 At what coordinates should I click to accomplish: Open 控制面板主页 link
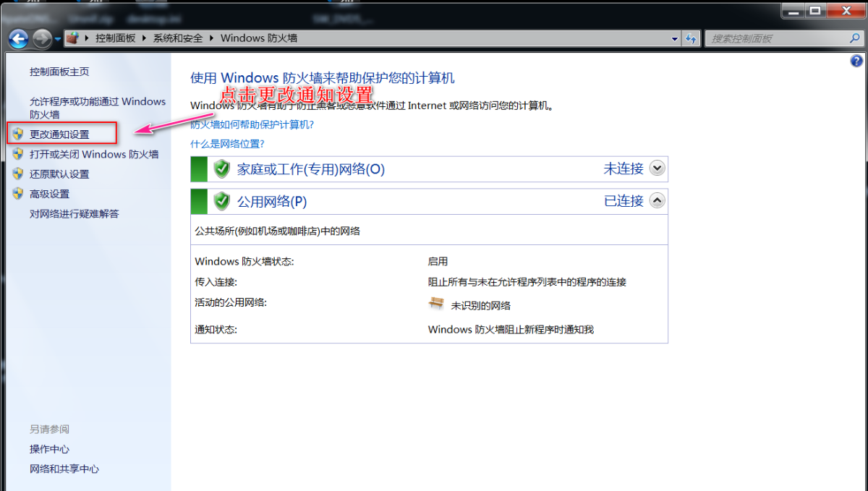(59, 72)
